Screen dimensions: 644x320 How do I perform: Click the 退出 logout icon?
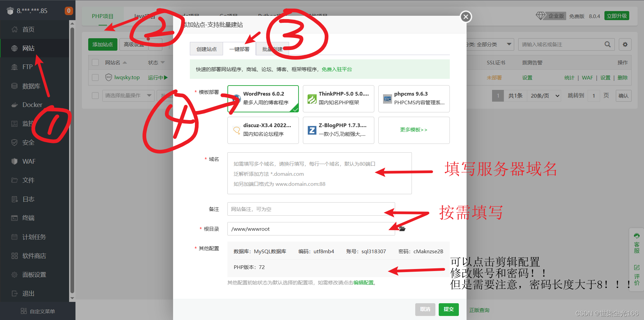[x=14, y=294]
